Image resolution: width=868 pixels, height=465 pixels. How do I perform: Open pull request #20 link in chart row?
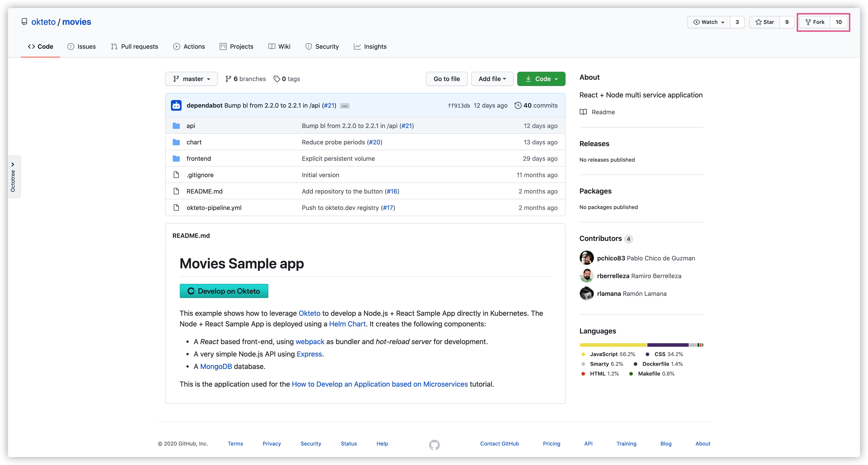tap(375, 142)
